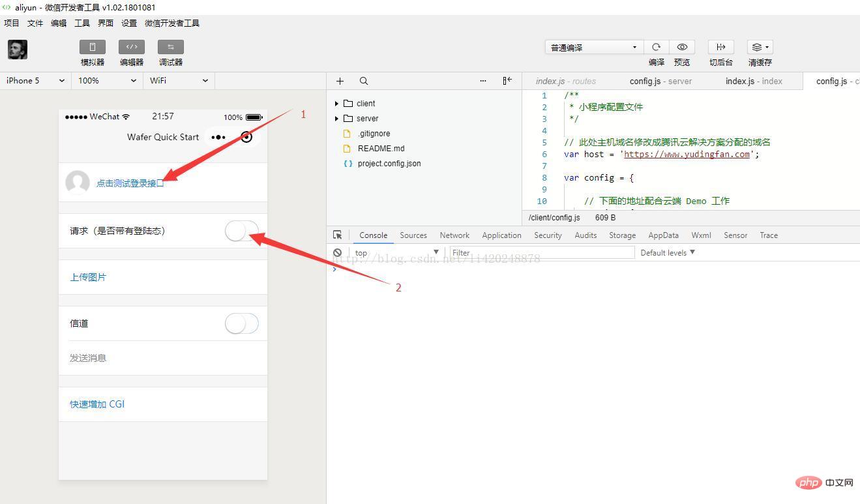
Task: Select the Console devtools tab
Action: [374, 235]
